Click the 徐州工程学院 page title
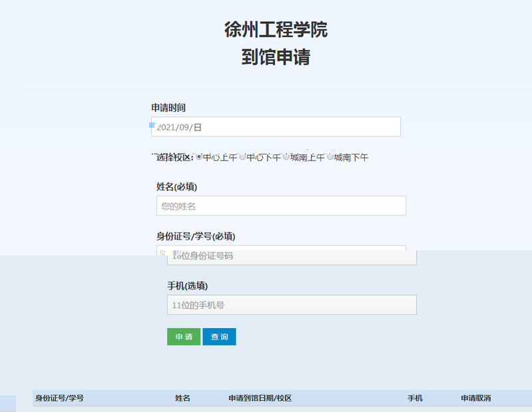Viewport: 532px width, 412px height. point(276,30)
